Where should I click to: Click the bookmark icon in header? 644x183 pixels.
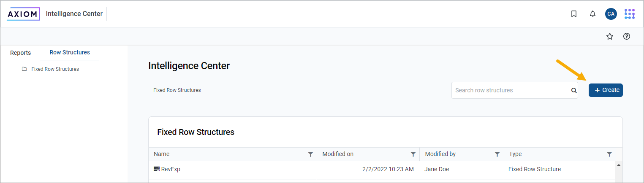(574, 14)
